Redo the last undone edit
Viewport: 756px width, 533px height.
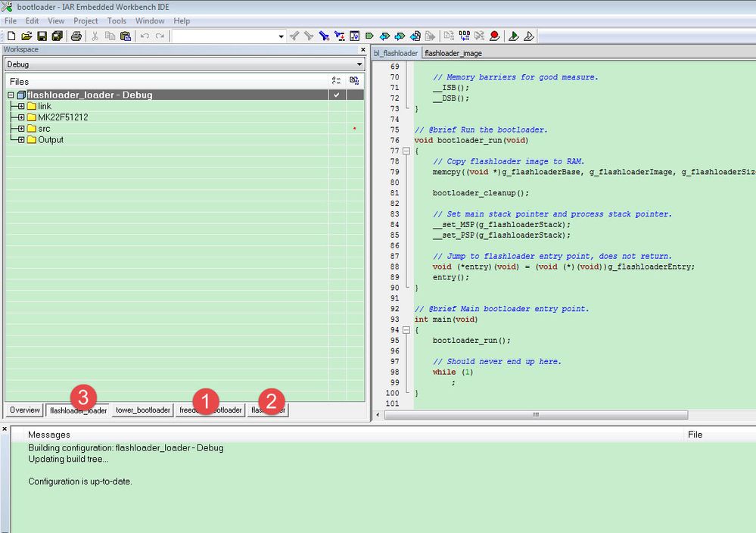[x=160, y=36]
